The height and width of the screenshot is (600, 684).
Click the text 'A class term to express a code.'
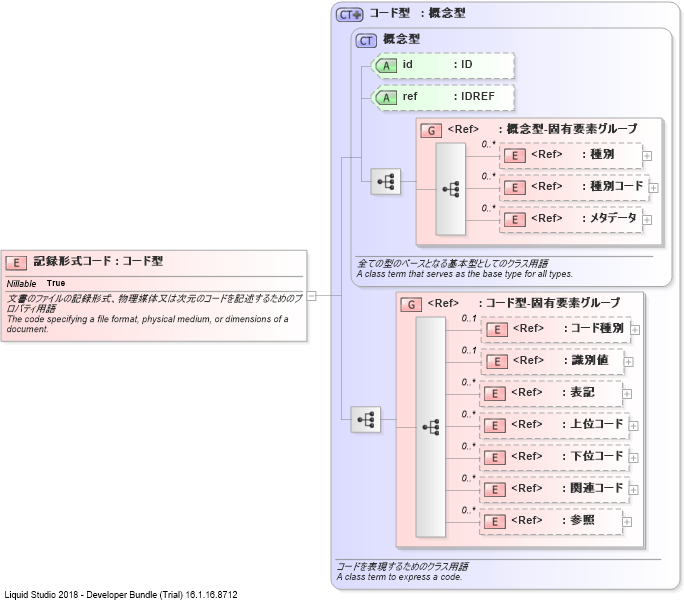click(x=399, y=577)
